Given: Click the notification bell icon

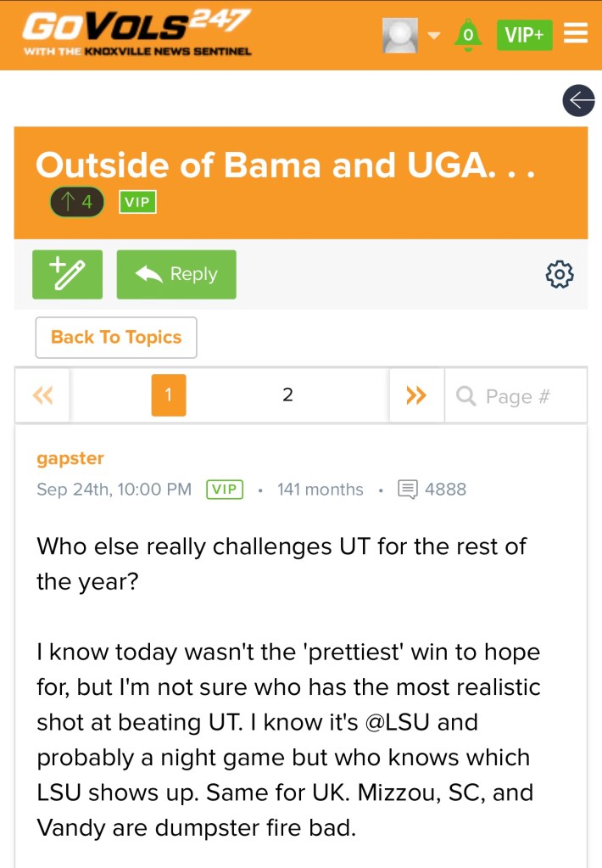Looking at the screenshot, I should pyautogui.click(x=467, y=34).
